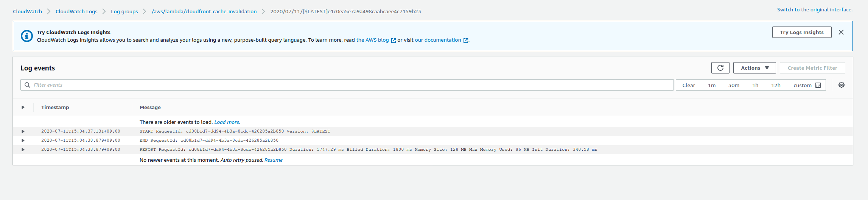Open the Actions dropdown menu
This screenshot has height=200, width=868.
[x=754, y=68]
